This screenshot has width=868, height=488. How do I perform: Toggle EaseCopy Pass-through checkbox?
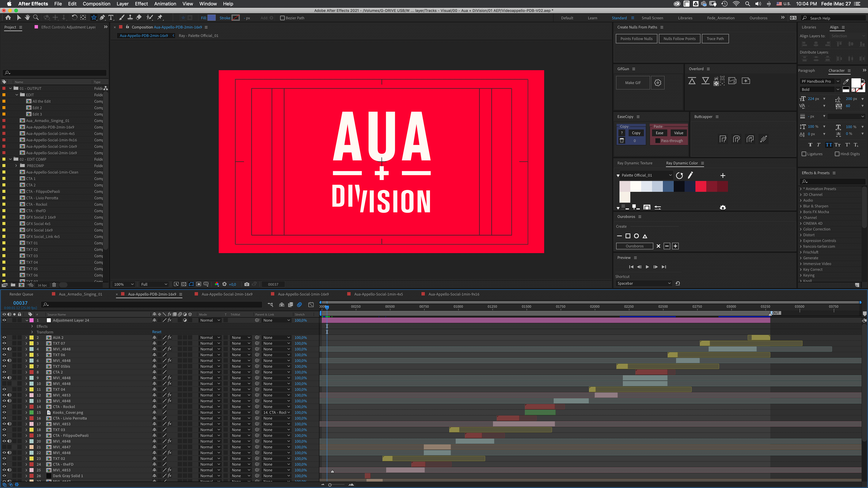(657, 141)
